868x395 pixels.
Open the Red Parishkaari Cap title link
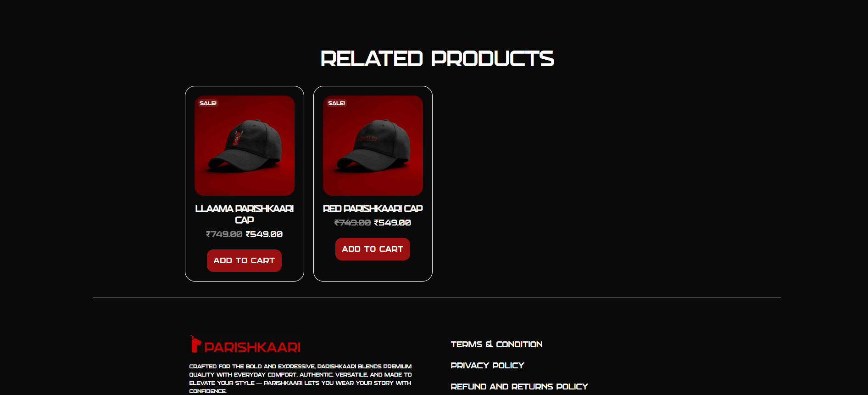point(373,209)
